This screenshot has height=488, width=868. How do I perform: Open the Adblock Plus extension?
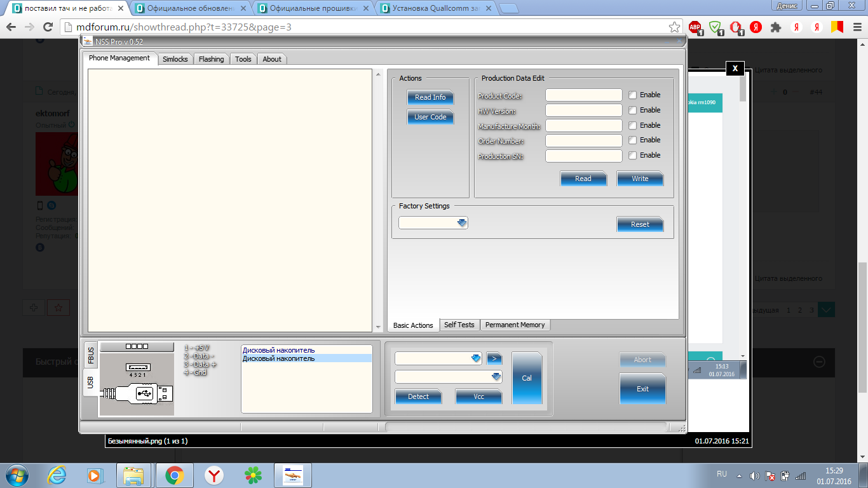tap(696, 27)
